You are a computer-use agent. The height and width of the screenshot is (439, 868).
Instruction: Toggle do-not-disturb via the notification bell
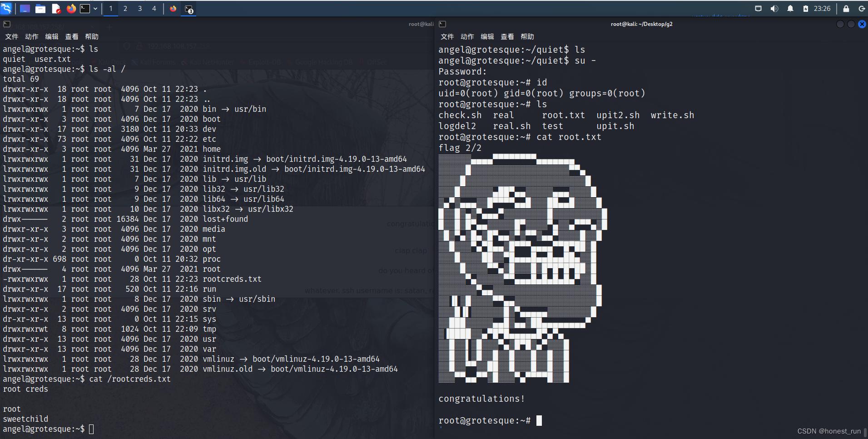pos(789,8)
